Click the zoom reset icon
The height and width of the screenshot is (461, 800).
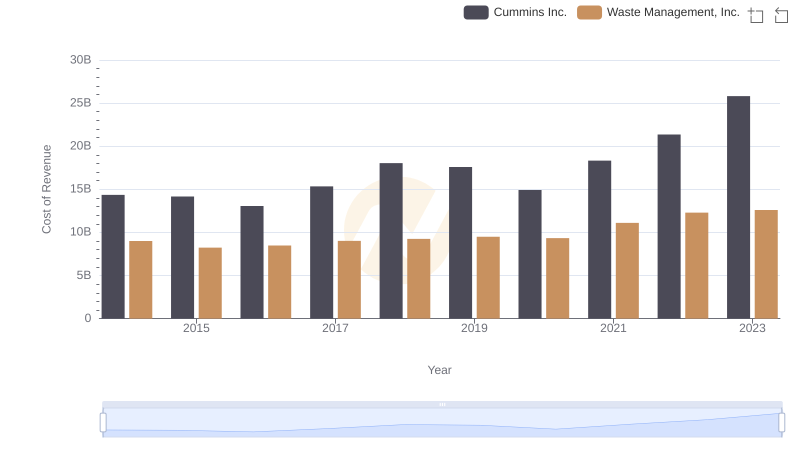pos(781,15)
